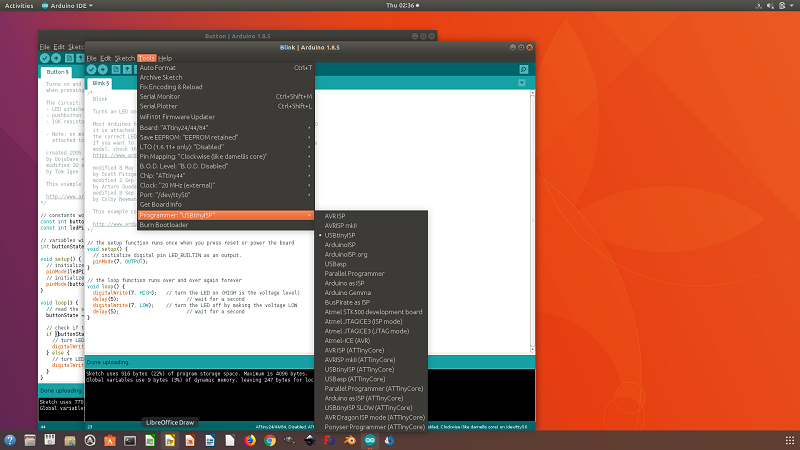Viewport: 800px width, 450px height.
Task: Switch to Button sketch tab
Action: coord(57,72)
